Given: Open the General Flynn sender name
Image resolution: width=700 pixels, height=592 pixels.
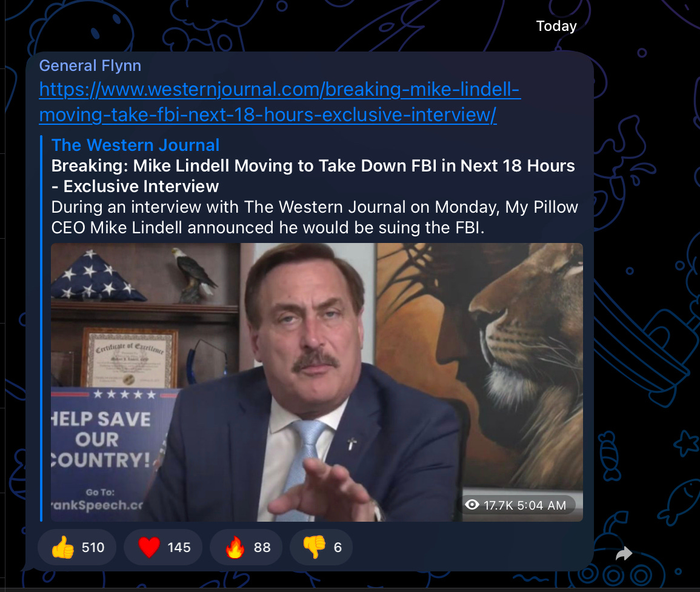Looking at the screenshot, I should [90, 65].
